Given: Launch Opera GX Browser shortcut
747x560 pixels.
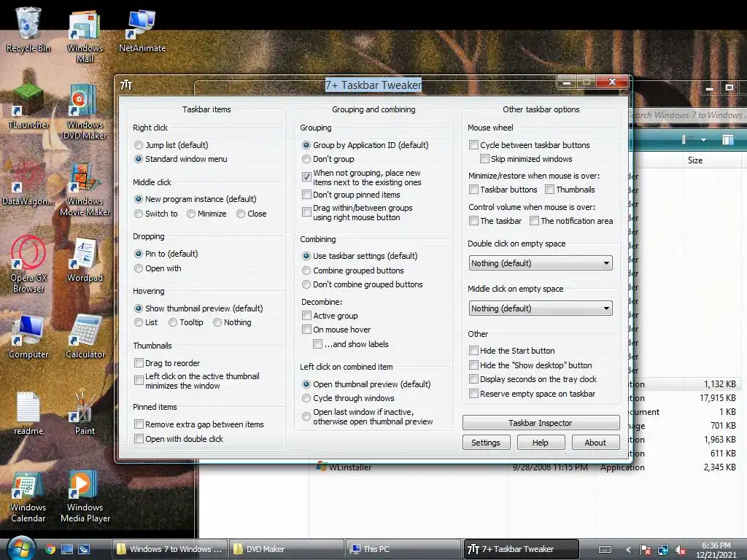Looking at the screenshot, I should pos(28,264).
